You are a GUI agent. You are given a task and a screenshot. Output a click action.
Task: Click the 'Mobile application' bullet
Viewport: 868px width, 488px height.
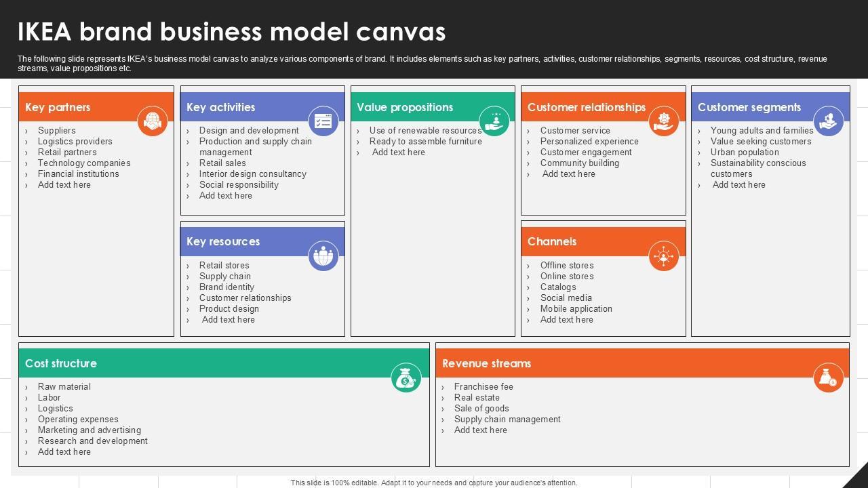(576, 308)
